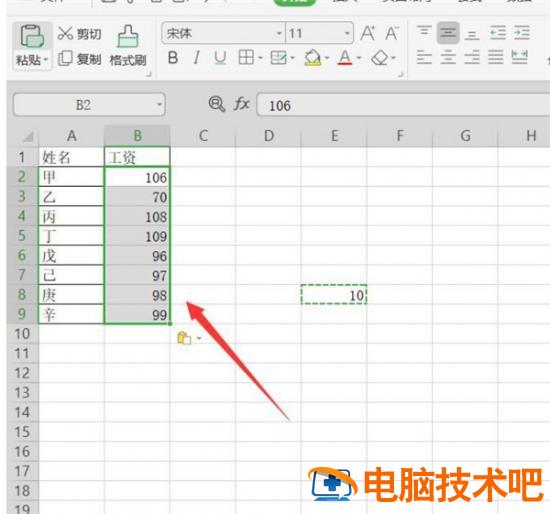Toggle italic formatting
The width and height of the screenshot is (550, 514).
click(x=196, y=58)
